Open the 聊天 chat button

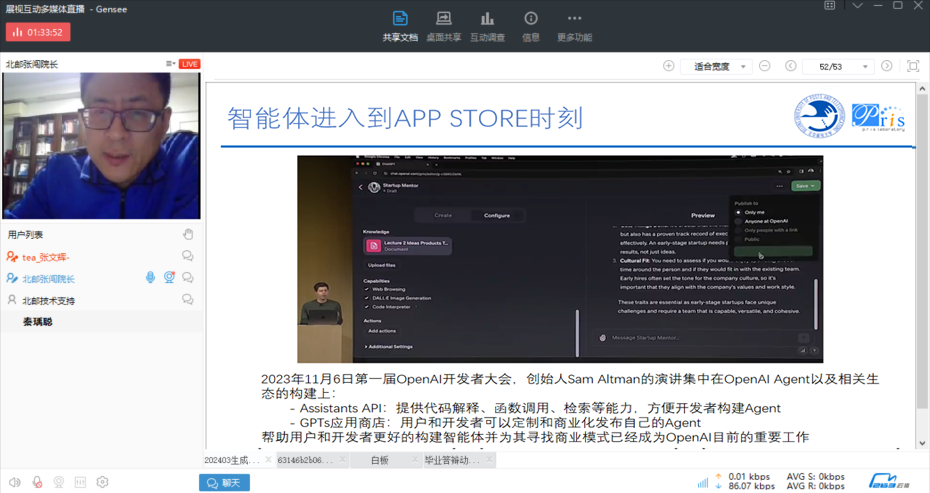224,483
